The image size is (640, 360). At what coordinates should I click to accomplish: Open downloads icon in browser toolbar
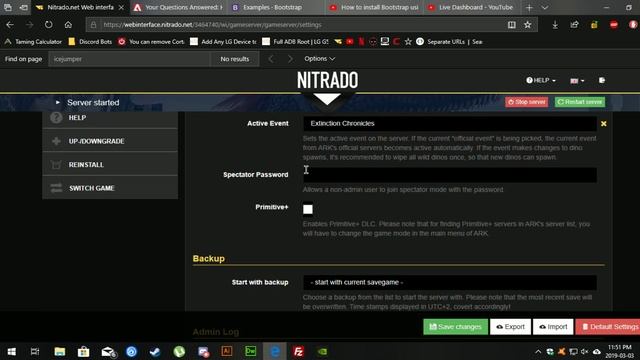(555, 25)
